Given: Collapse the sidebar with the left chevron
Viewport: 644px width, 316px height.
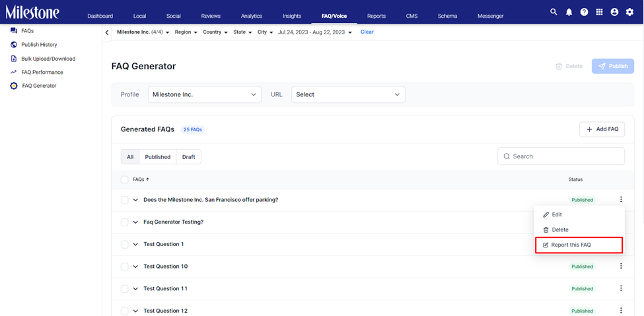Looking at the screenshot, I should 107,33.
